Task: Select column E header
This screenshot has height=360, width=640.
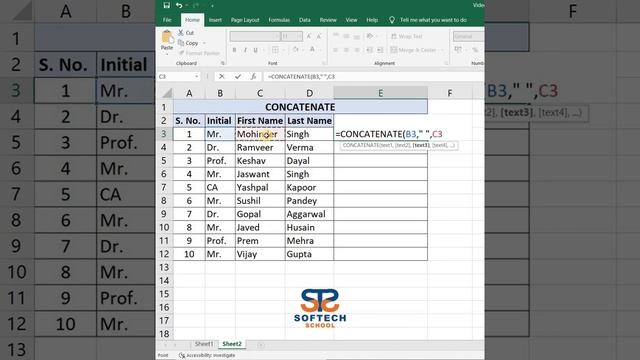Action: click(x=380, y=93)
